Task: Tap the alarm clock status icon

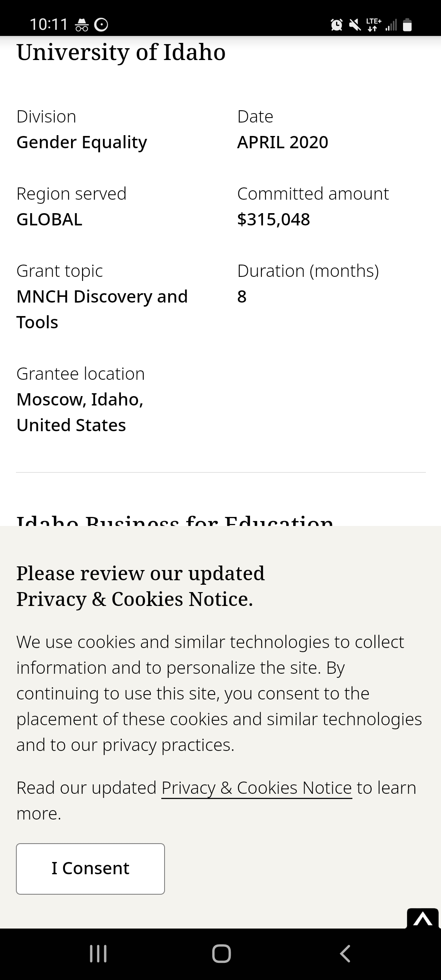Action: tap(336, 25)
